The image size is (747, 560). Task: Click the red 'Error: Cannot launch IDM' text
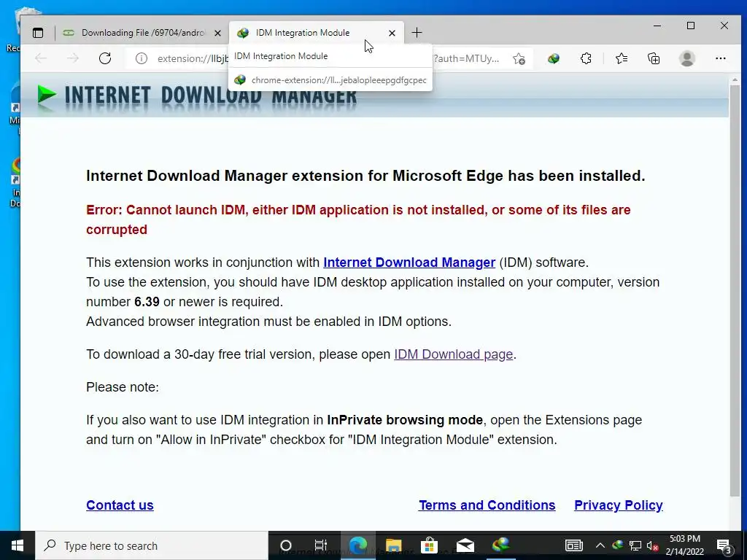[x=358, y=219]
